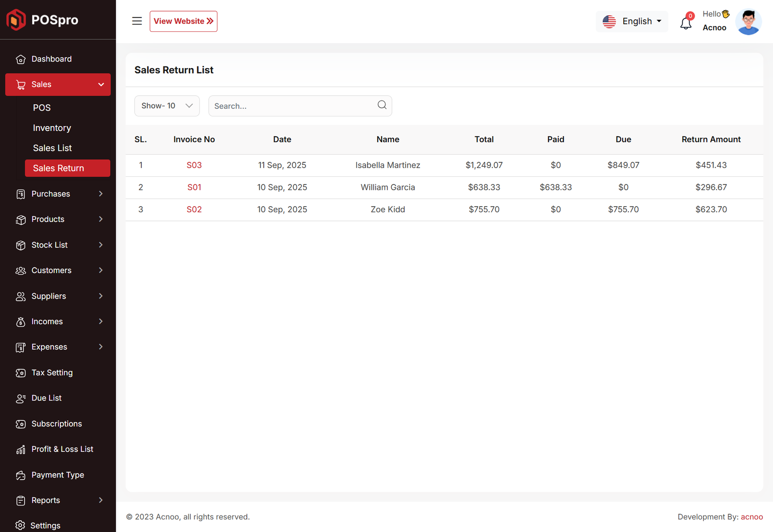
Task: Open the English language dropdown
Action: 632,21
